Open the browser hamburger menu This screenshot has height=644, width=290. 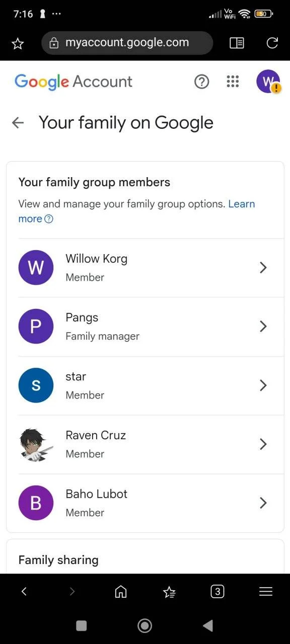click(266, 592)
